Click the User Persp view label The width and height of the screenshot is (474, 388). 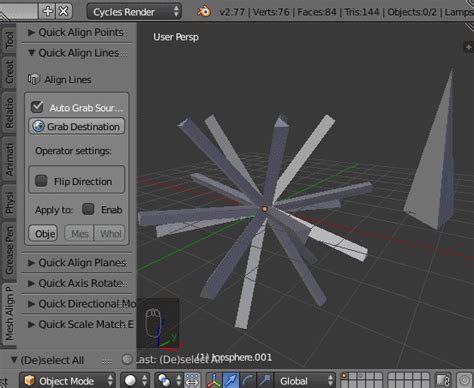[176, 37]
